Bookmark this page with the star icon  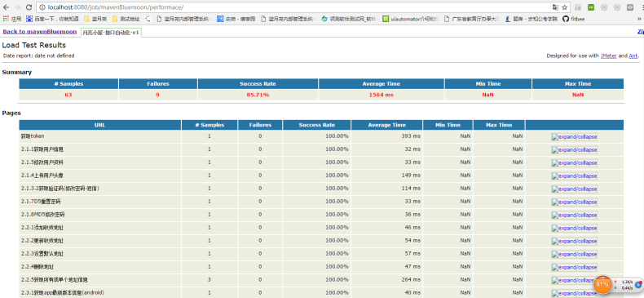tap(565, 7)
